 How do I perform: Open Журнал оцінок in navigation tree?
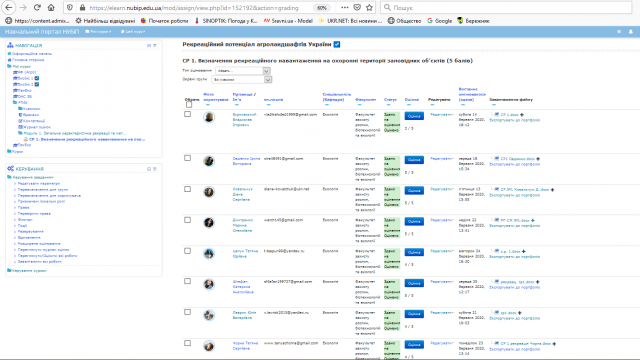36,127
